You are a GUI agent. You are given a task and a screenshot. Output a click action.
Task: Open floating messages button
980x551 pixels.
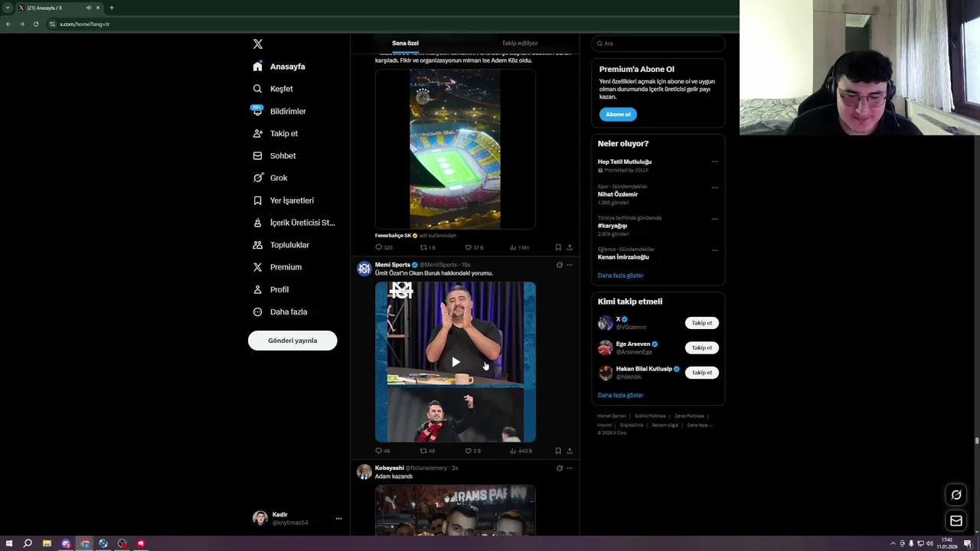(x=956, y=521)
